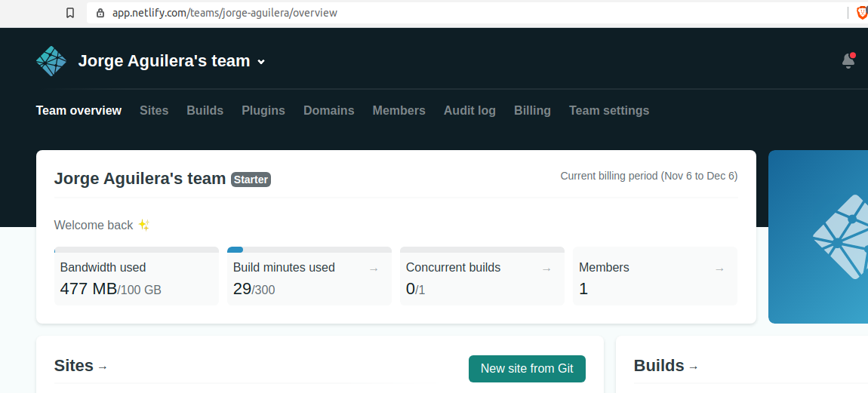Click the Bandwidth used progress bar
Screen dimensions: 868x393
point(137,250)
